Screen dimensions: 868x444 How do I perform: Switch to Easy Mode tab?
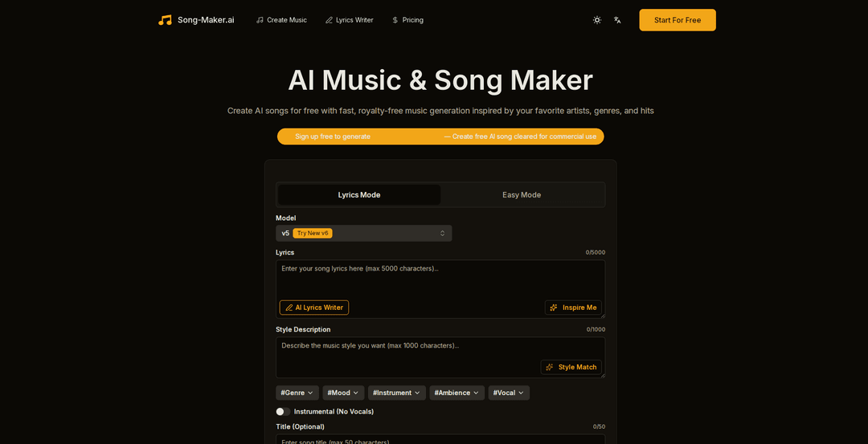point(522,194)
